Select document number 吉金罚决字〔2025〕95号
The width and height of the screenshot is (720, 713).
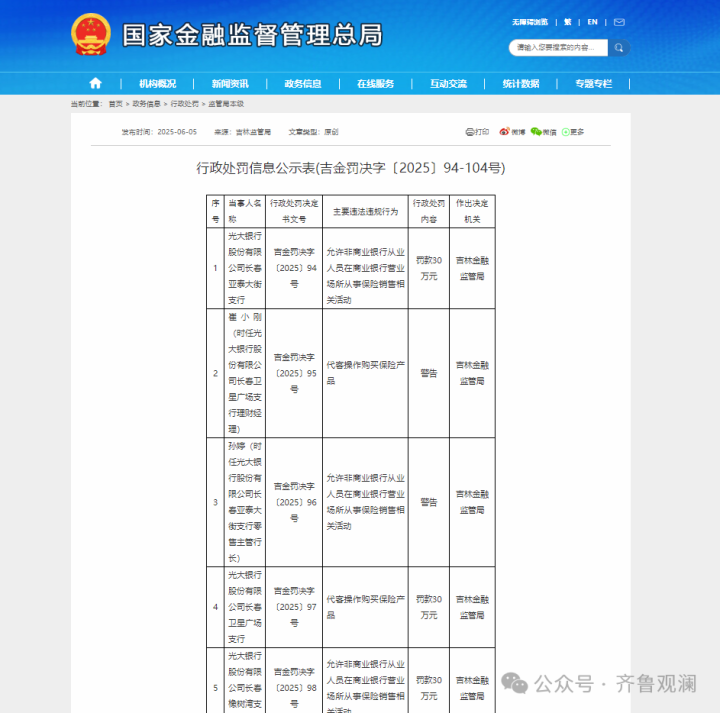click(x=294, y=373)
